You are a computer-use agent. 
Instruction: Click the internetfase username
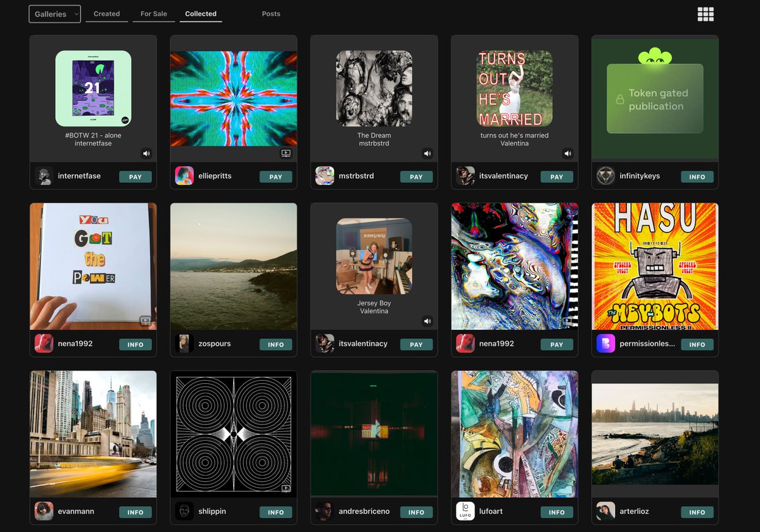[x=79, y=176]
